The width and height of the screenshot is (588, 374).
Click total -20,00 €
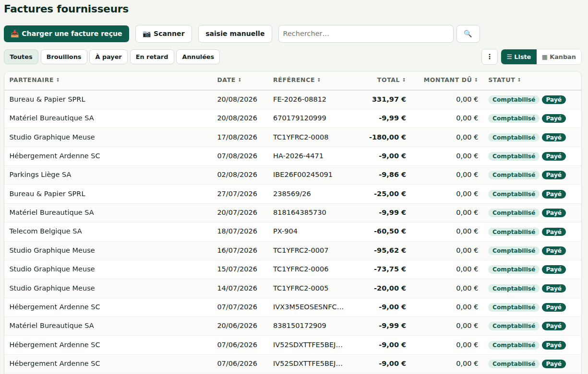(x=390, y=288)
